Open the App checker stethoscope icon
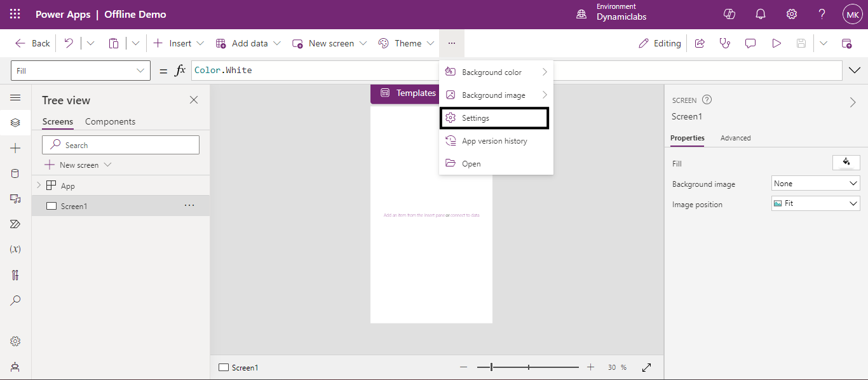 [x=724, y=43]
